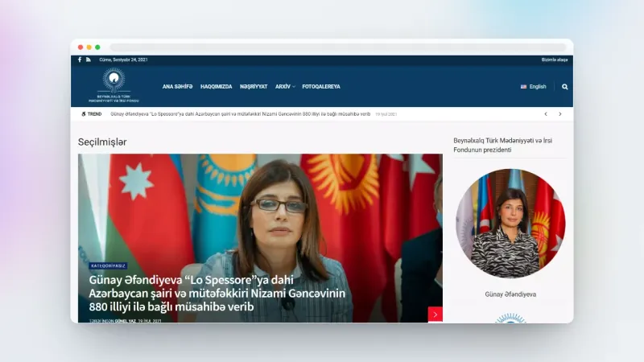Open Nəşriyyat menu item
Image resolution: width=644 pixels, height=362 pixels.
[x=254, y=87]
